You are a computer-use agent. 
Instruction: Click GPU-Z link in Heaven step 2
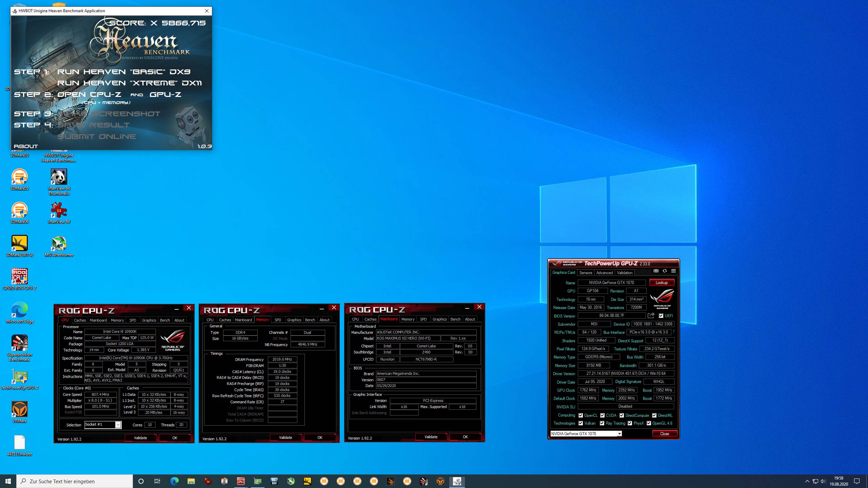pos(165,95)
